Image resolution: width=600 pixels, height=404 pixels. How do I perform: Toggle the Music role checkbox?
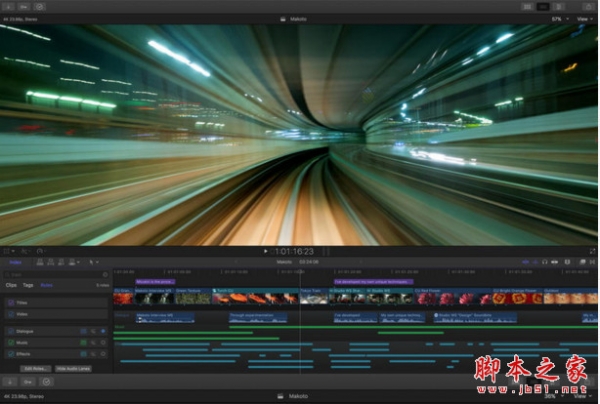(11, 343)
